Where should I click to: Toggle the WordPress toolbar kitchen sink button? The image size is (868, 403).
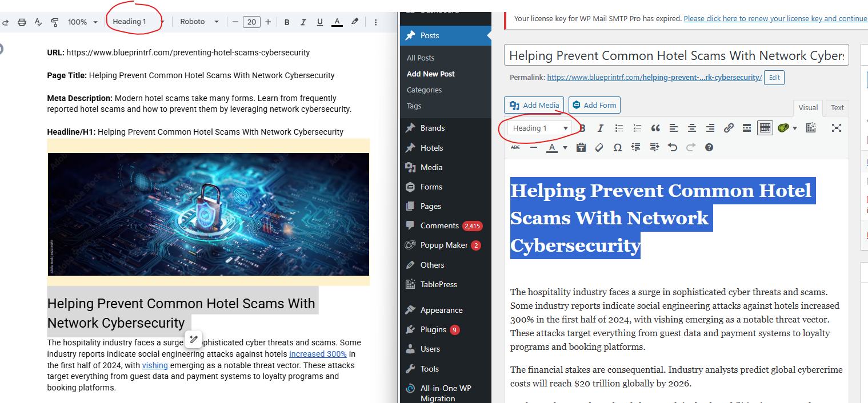(x=765, y=128)
